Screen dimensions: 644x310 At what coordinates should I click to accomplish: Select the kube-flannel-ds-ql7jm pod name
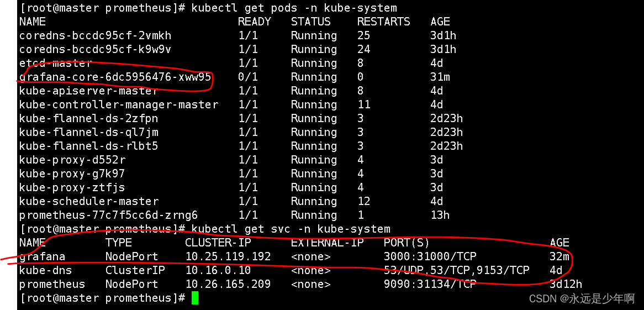89,132
